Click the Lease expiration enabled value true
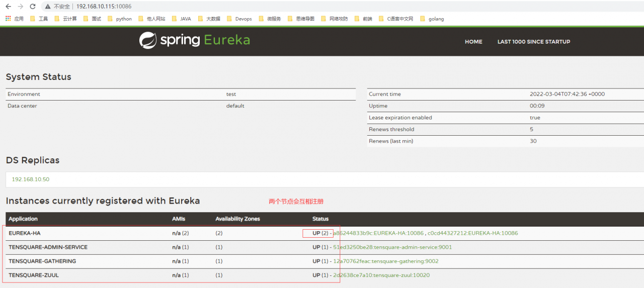This screenshot has height=288, width=644. (535, 118)
